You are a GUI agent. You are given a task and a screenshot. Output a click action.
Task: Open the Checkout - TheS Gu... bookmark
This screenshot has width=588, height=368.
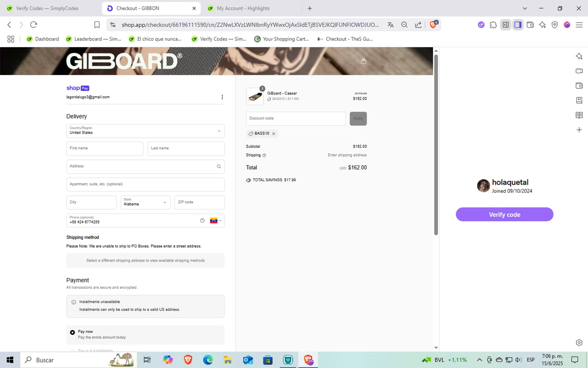(x=345, y=39)
